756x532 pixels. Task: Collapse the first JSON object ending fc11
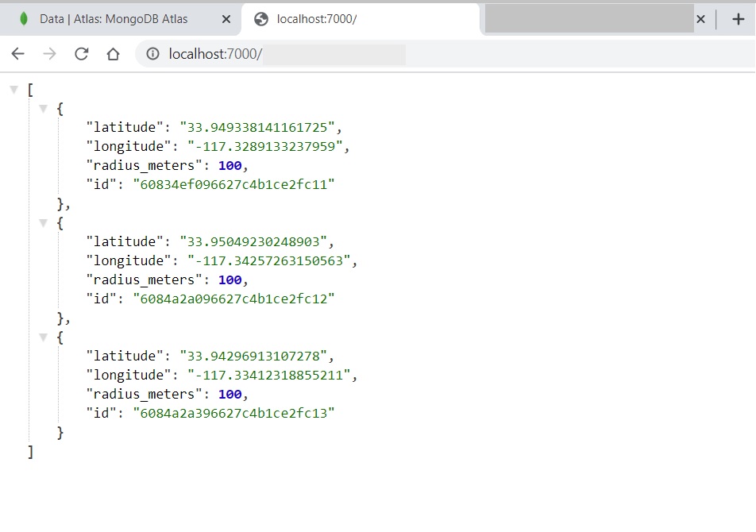(43, 109)
